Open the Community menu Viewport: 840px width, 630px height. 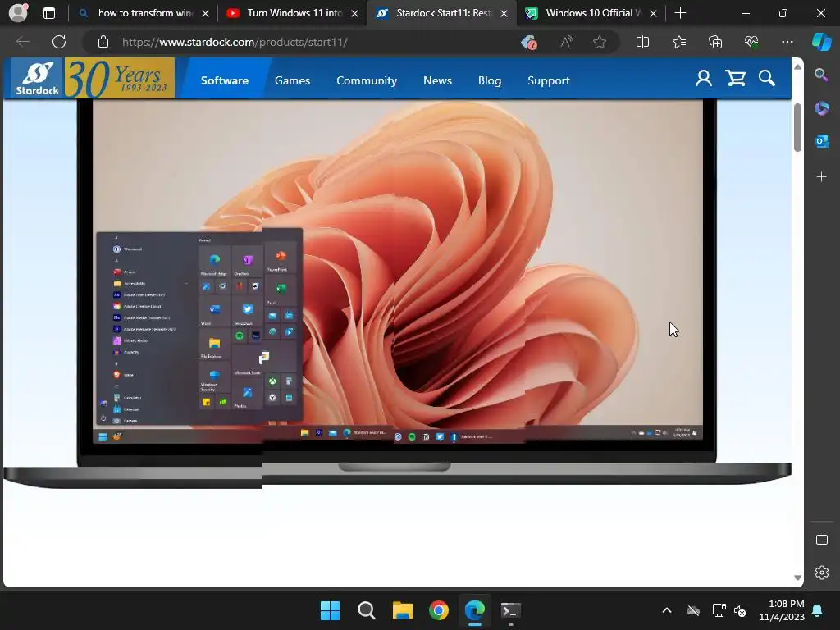(x=367, y=80)
